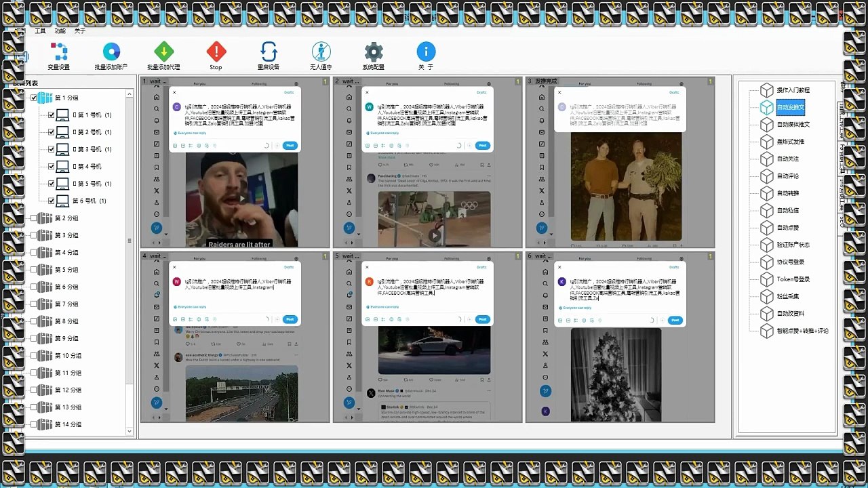
Task: Play the video in panel 1
Action: click(241, 199)
